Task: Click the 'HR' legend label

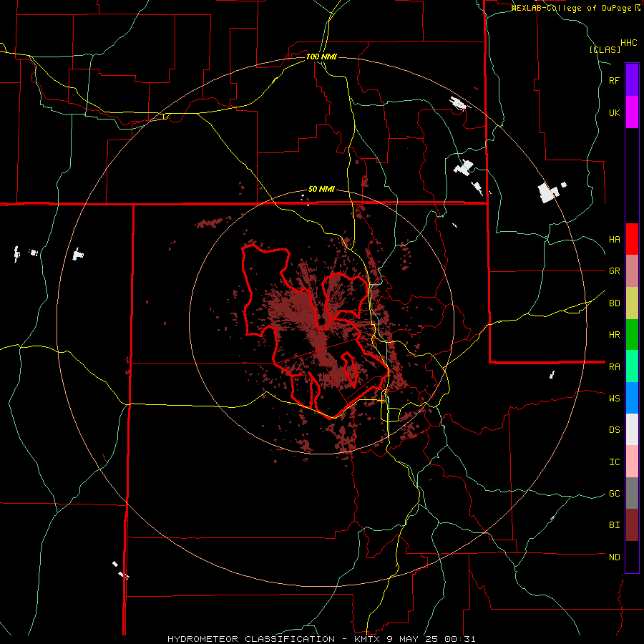Action: (614, 335)
